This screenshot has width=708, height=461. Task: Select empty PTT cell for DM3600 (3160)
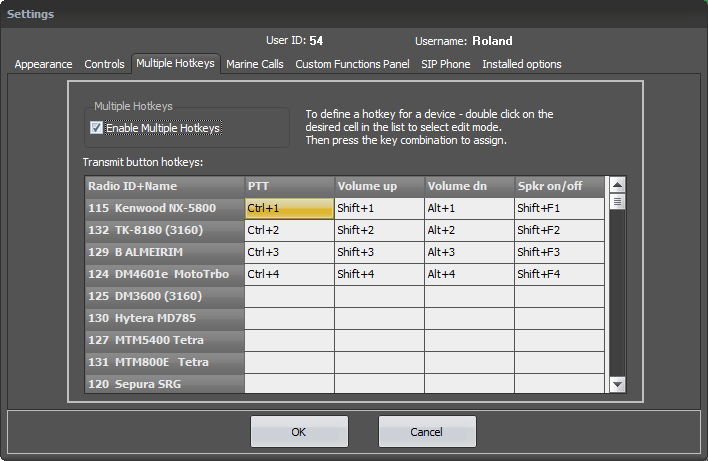point(289,296)
